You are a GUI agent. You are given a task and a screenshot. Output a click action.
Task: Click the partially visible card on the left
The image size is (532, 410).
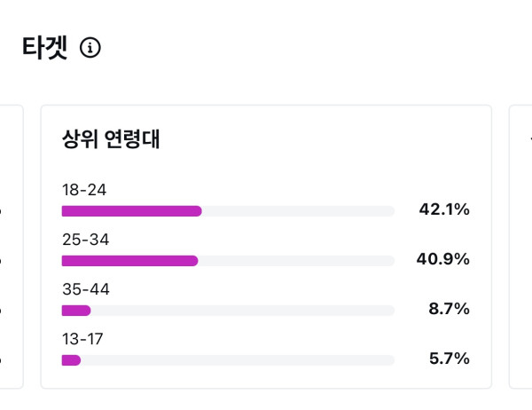(11, 247)
